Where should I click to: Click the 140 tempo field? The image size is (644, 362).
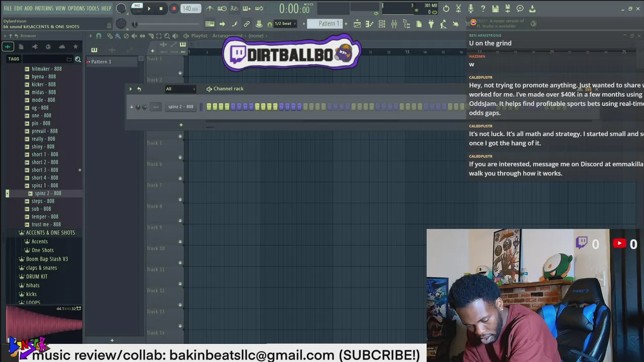point(190,9)
